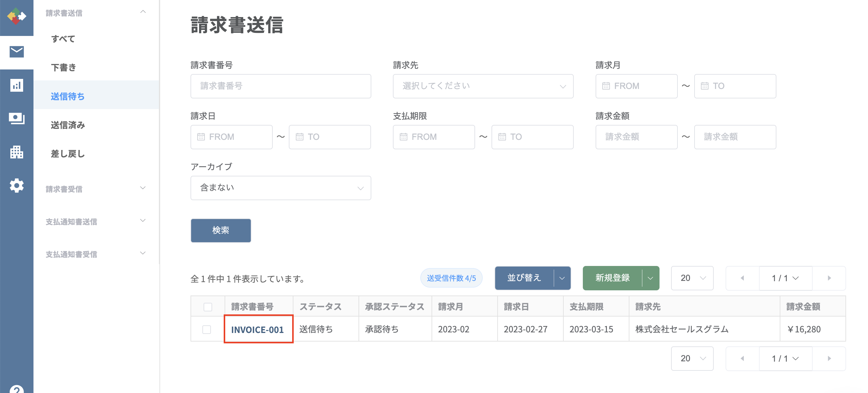Focus the 請求書番号 input field

[281, 86]
